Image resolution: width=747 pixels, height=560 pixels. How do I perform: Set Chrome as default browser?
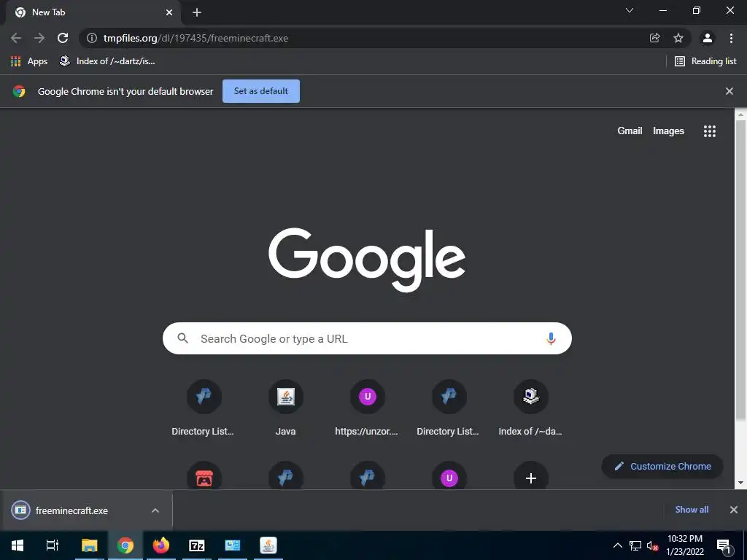click(261, 91)
